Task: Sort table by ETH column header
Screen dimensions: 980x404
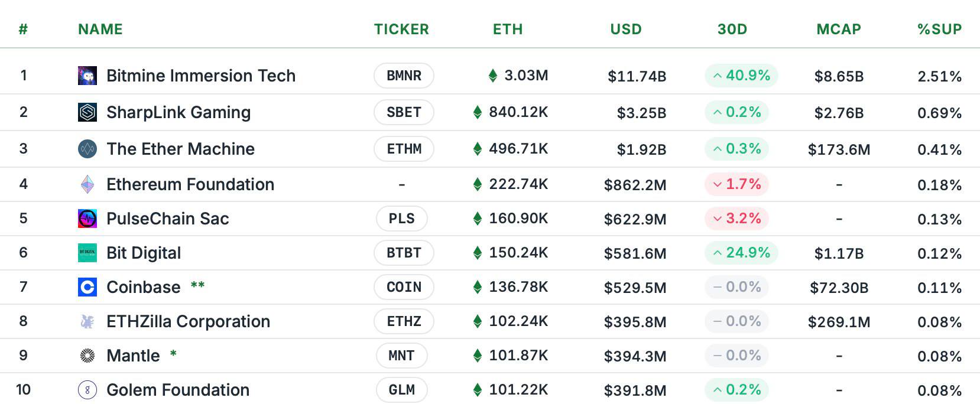Action: click(508, 30)
